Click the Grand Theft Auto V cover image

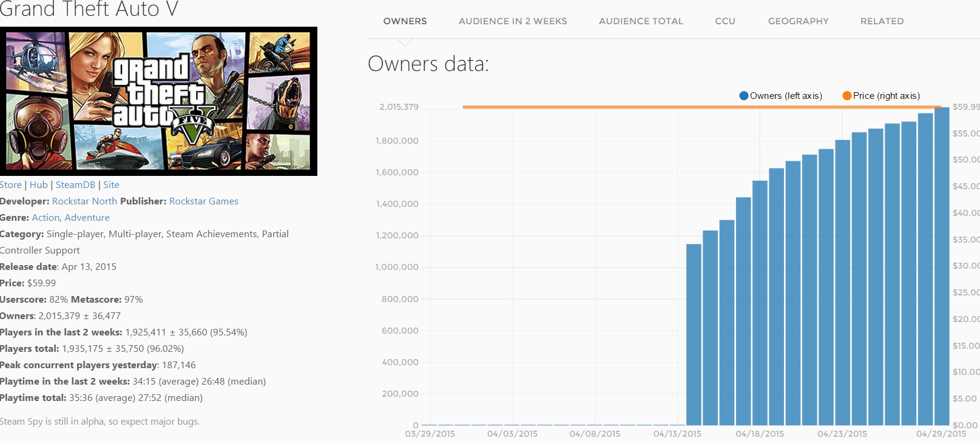click(x=158, y=101)
